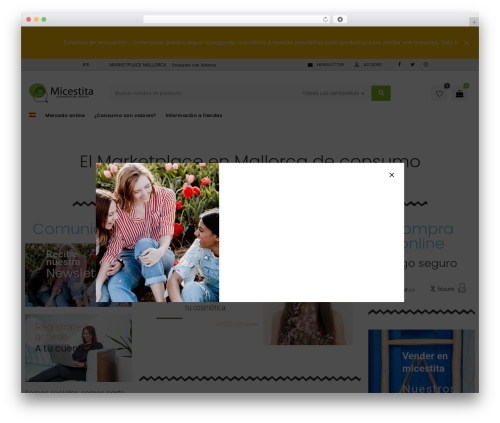Viewport: 500px width, 423px height.
Task: Click the browser extension icon by address bar
Action: coord(340,19)
